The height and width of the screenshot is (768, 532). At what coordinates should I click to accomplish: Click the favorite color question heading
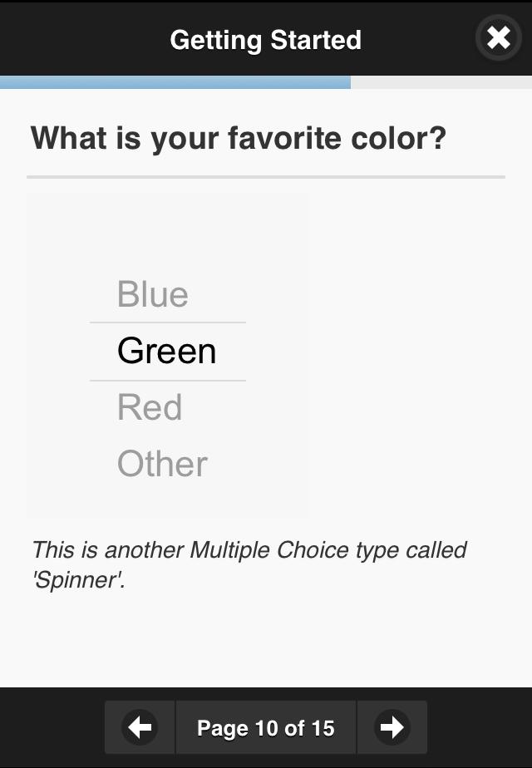click(x=239, y=138)
